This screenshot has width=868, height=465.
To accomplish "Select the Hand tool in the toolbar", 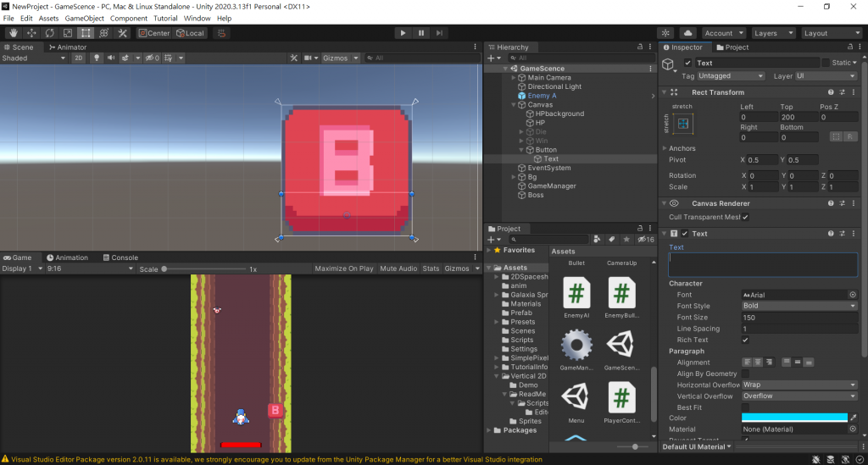I will 13,33.
